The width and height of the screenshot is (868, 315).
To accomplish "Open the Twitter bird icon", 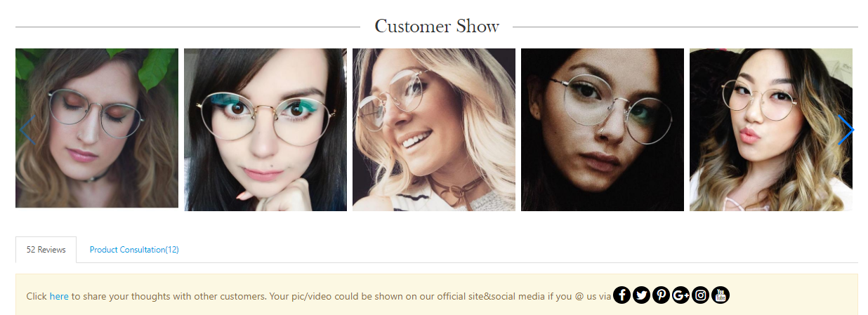I will [641, 295].
